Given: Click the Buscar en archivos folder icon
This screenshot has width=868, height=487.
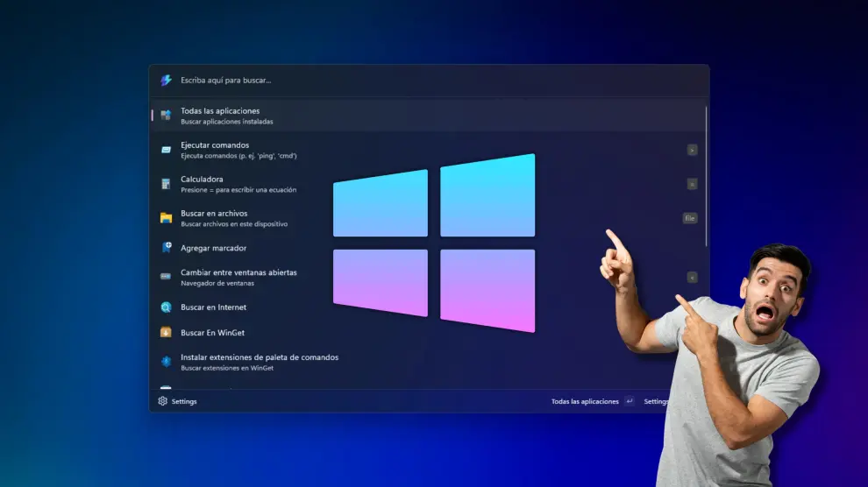Looking at the screenshot, I should click(x=166, y=218).
